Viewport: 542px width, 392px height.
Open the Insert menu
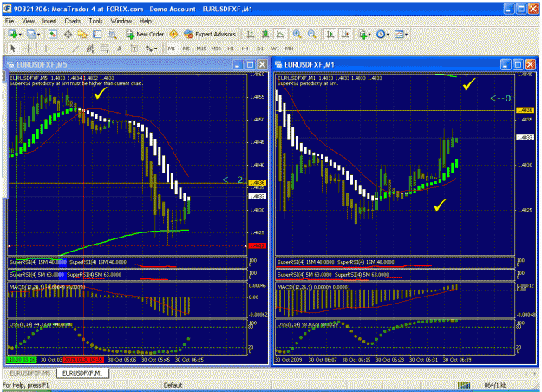[49, 21]
